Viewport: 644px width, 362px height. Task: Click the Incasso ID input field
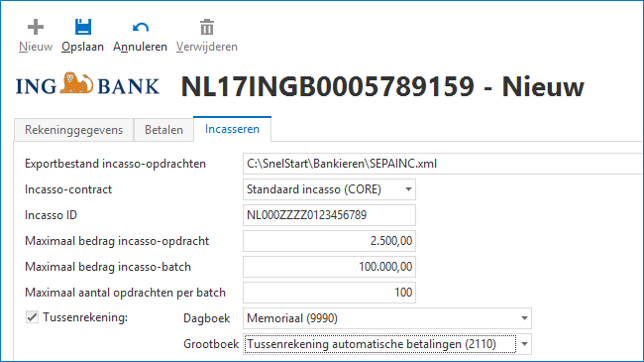329,215
